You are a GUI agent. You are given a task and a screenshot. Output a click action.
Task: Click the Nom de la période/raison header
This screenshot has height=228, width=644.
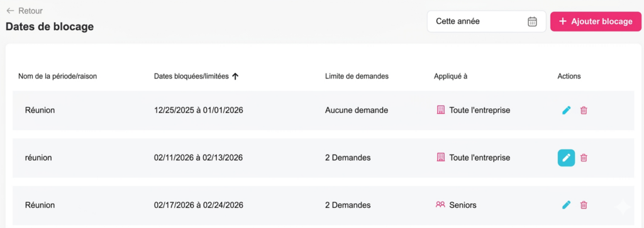(57, 76)
